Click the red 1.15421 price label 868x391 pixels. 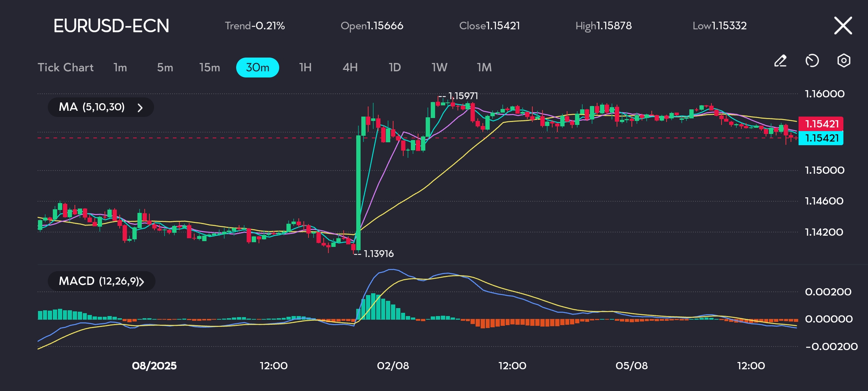[821, 124]
